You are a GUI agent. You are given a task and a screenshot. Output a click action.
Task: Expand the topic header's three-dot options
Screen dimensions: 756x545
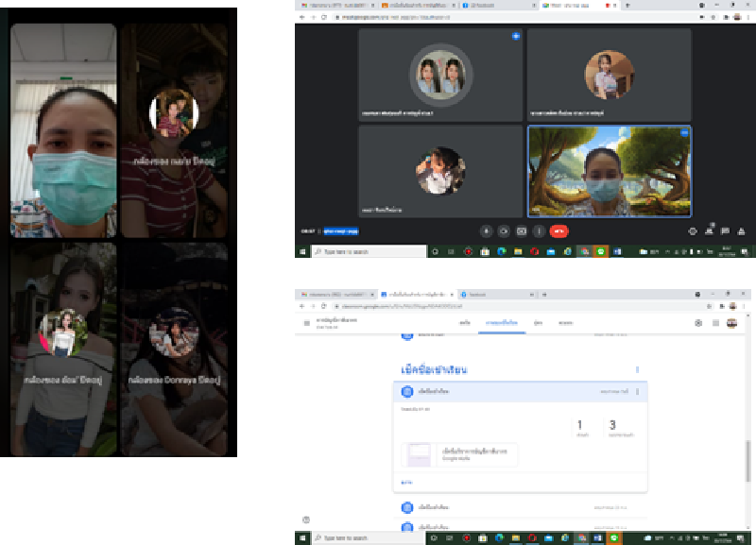tap(638, 369)
